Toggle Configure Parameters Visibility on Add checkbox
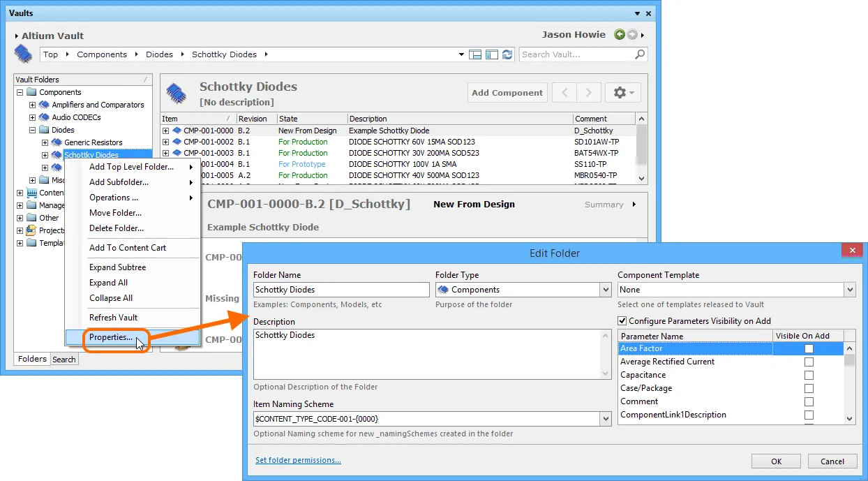Viewport: 868px width, 481px height. [622, 321]
